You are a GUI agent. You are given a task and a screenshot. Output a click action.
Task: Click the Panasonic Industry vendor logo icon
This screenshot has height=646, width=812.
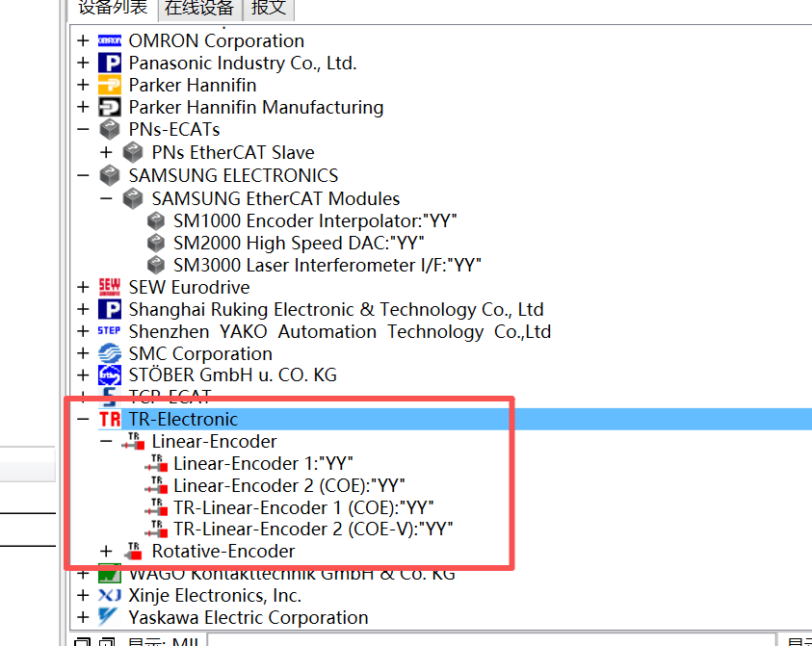click(x=110, y=63)
